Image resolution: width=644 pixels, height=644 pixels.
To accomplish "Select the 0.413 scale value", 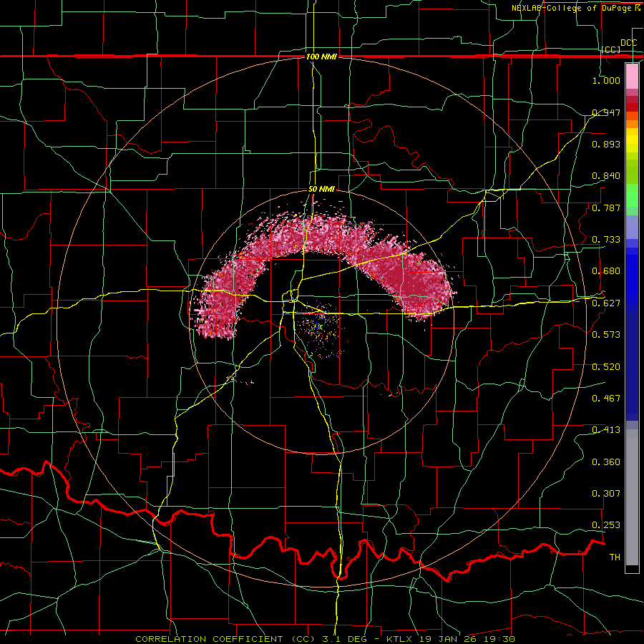I will [x=606, y=430].
